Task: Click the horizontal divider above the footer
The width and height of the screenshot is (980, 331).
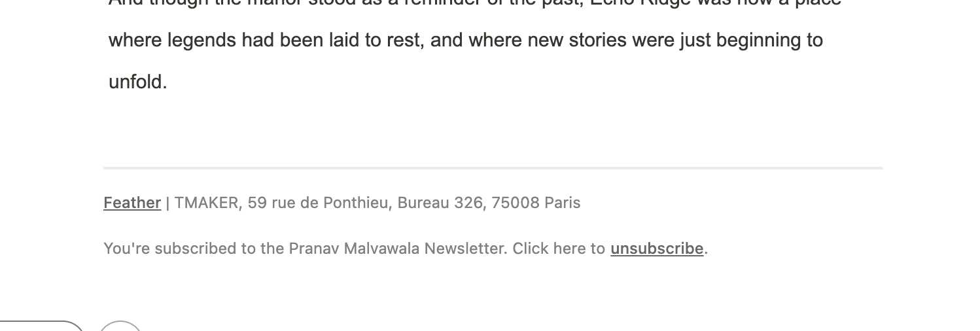Action: [493, 168]
